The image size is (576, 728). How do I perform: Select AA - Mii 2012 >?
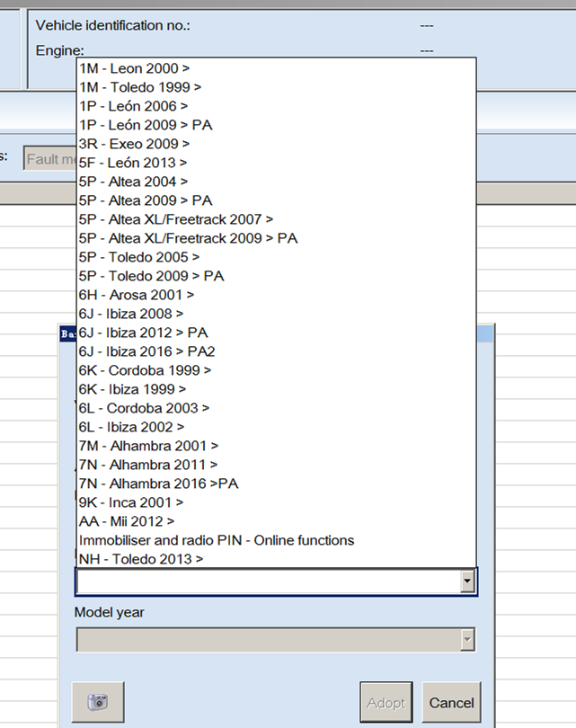[x=276, y=521]
